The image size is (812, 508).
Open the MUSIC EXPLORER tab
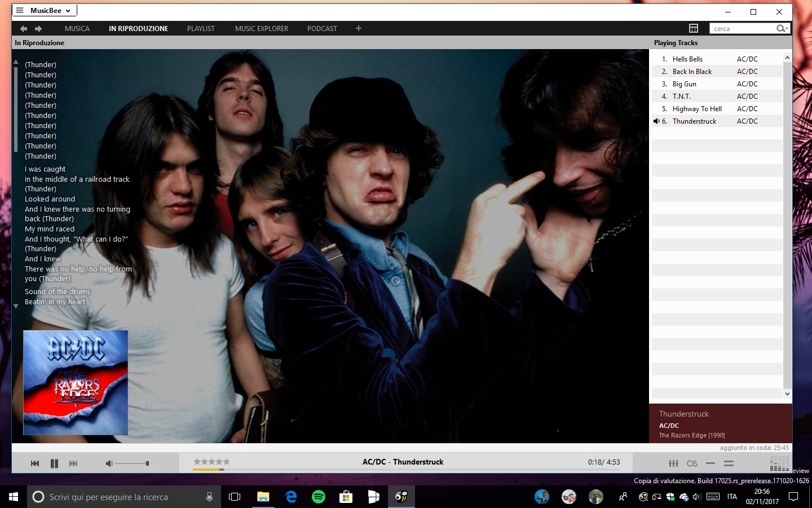click(262, 28)
